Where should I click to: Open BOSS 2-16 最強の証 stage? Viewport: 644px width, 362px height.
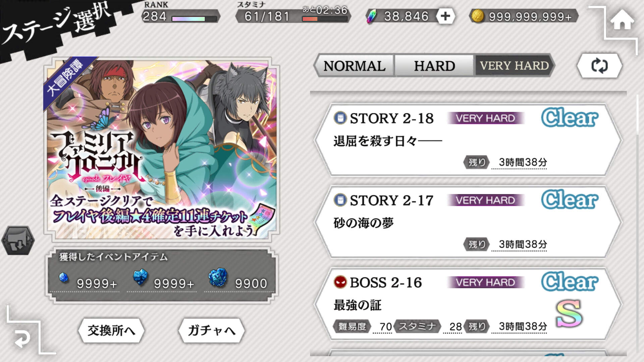click(x=468, y=304)
